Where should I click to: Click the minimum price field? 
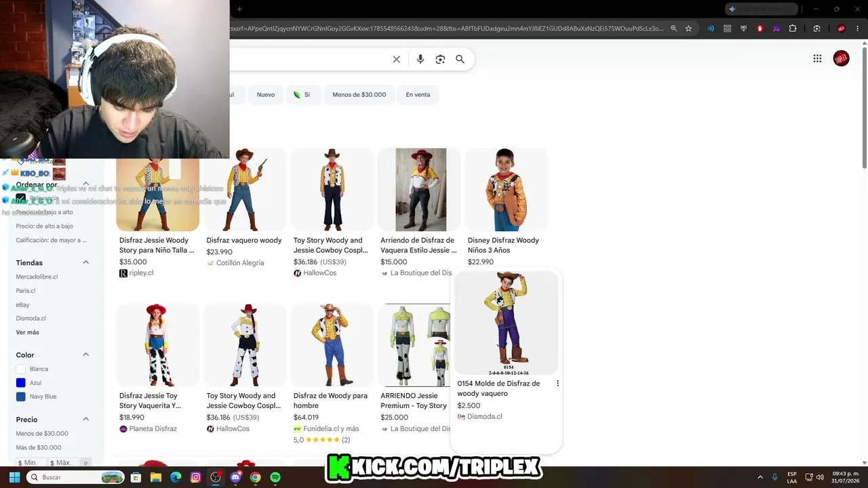tap(31, 462)
